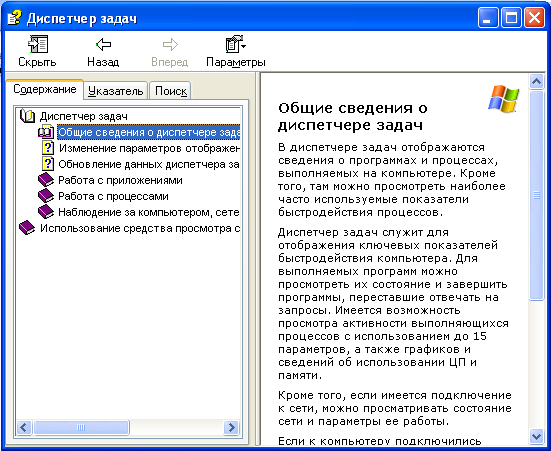This screenshot has height=451, width=551.
Task: Minimize the Диспетчер задач help window
Action: (x=488, y=17)
